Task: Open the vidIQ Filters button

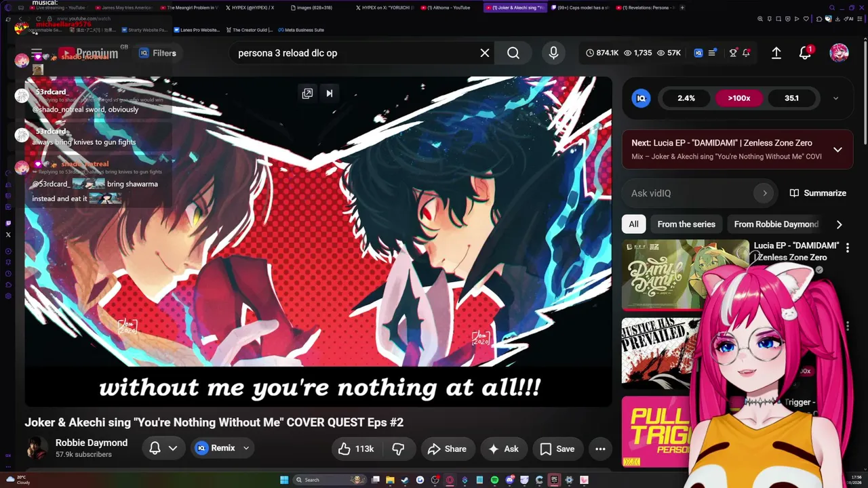Action: (157, 53)
